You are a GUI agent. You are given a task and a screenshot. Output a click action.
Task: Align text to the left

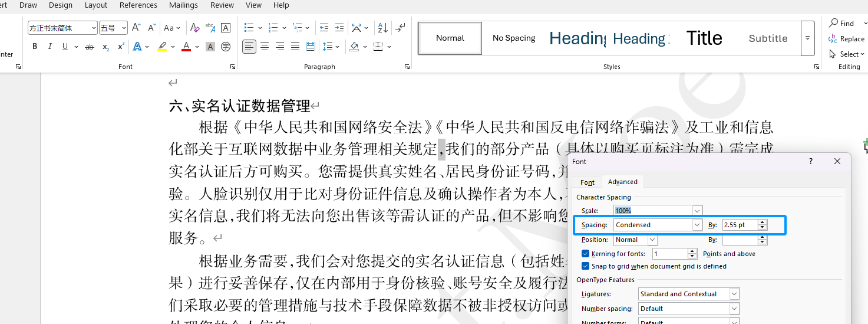pyautogui.click(x=249, y=47)
